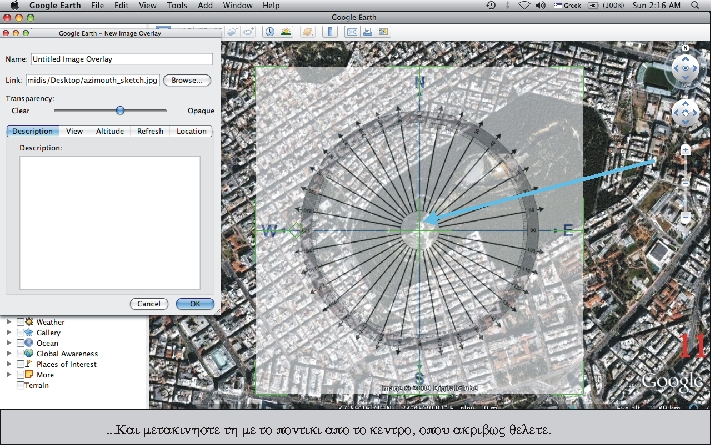711x445 pixels.
Task: Click the move-down arrow on the move joystick
Action: pyautogui.click(x=685, y=121)
